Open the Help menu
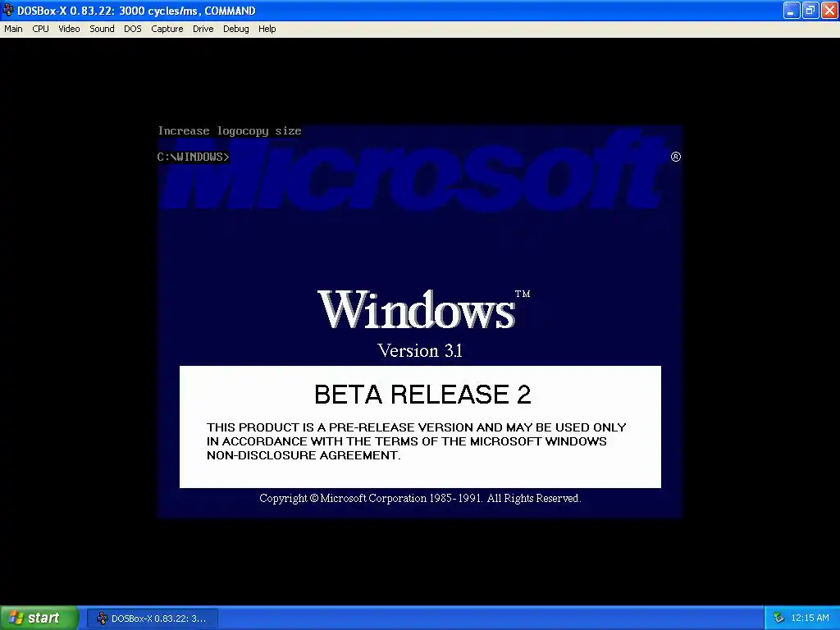 [x=267, y=29]
